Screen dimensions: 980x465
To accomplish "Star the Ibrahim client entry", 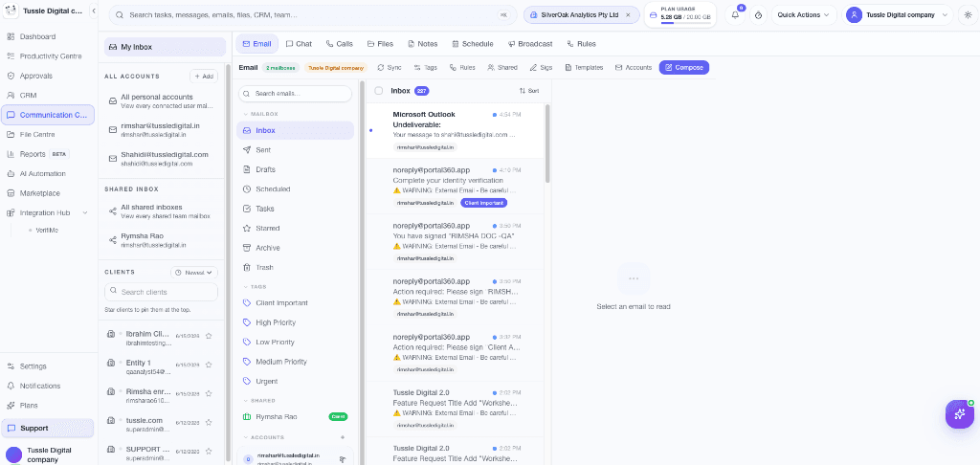I will (209, 336).
